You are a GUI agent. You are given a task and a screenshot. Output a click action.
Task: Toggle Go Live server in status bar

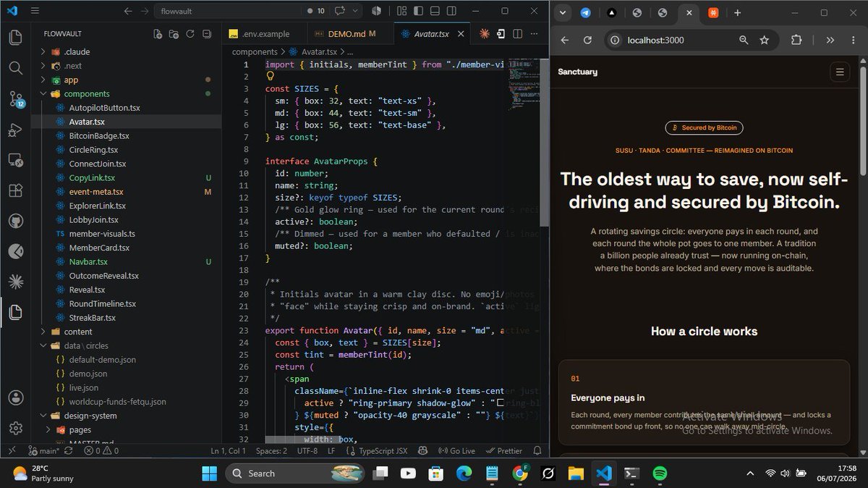tap(456, 450)
